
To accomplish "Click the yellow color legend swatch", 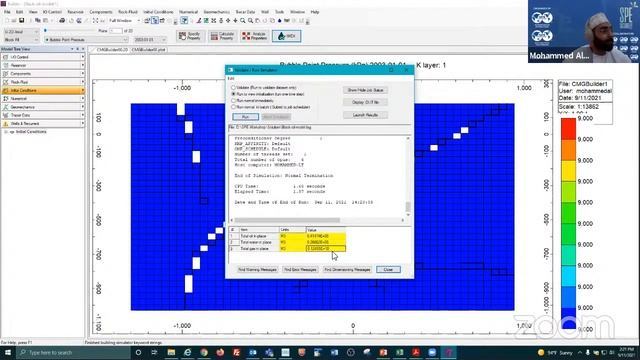I will pos(568,171).
